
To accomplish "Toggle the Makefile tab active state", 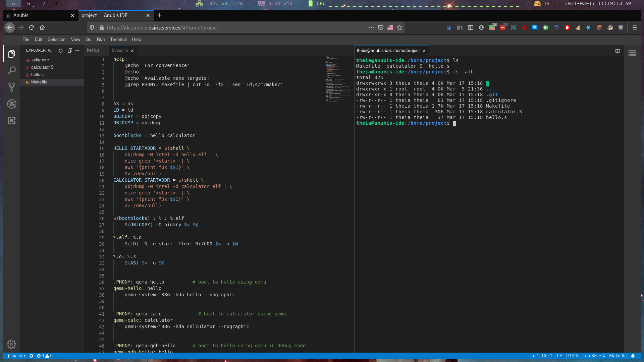I will pos(119,50).
